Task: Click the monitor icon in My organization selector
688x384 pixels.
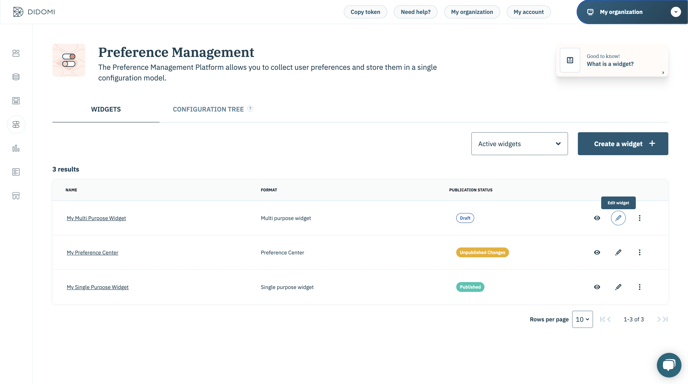Action: (590, 12)
